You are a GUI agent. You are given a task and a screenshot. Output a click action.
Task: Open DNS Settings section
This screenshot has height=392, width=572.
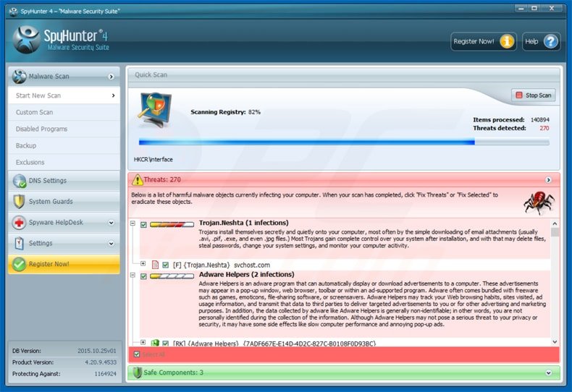pos(64,181)
